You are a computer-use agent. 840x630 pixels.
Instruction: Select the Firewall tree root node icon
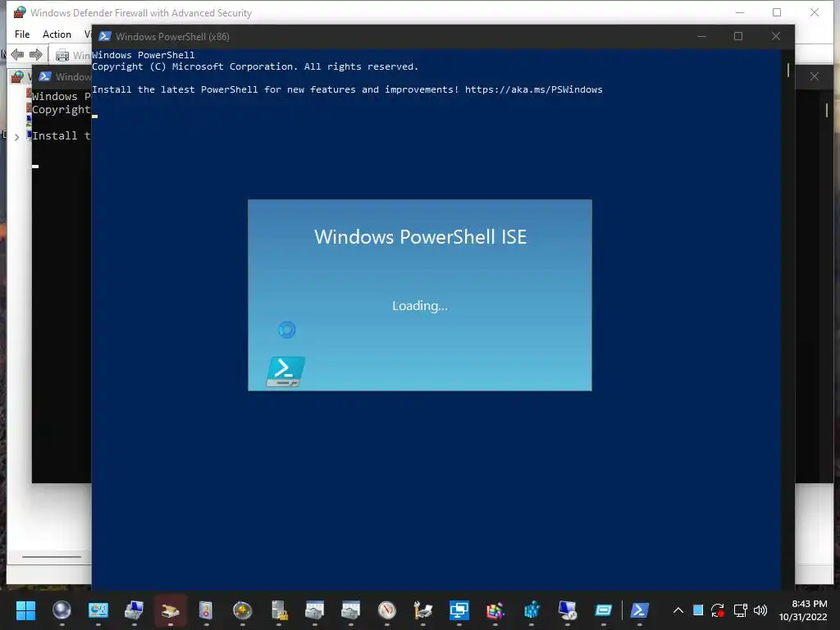(18, 76)
